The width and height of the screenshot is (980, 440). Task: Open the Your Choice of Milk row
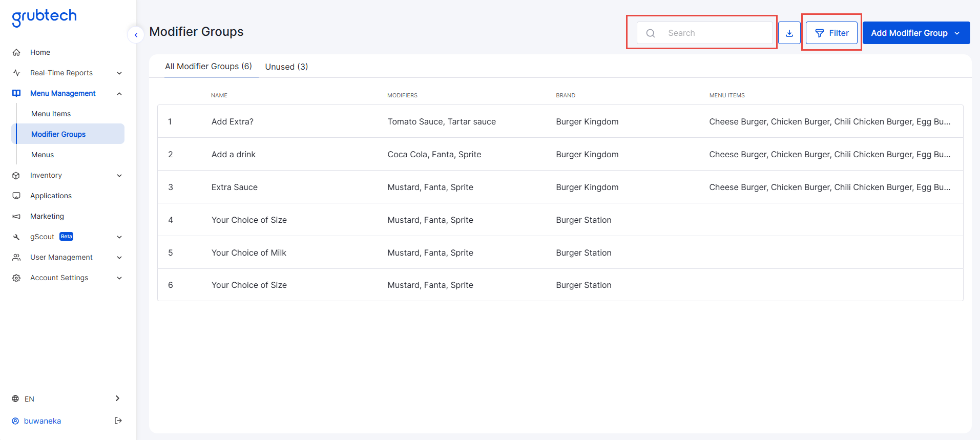560,253
